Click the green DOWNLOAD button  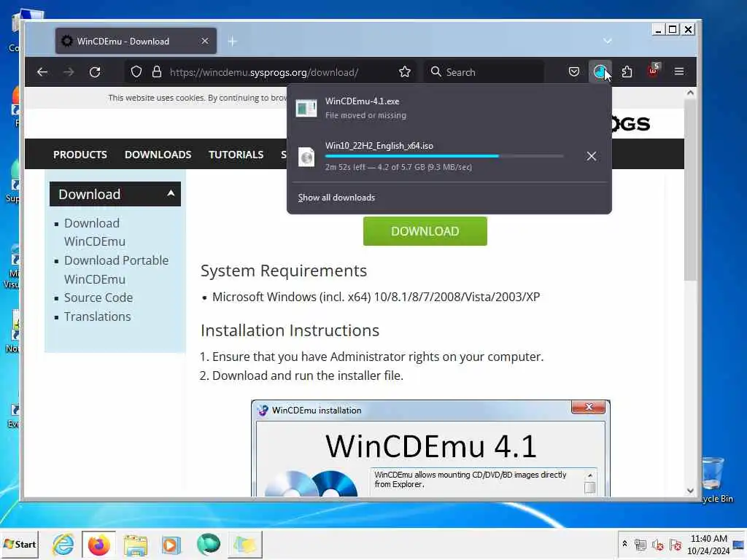tap(425, 231)
